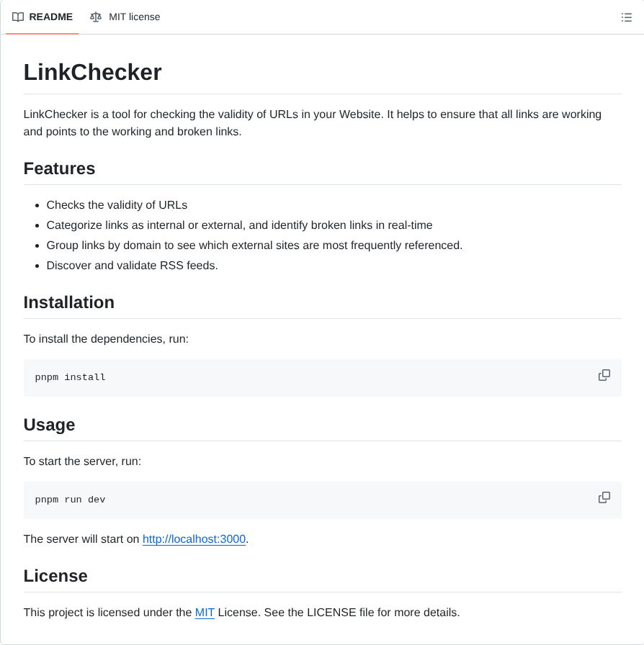The height and width of the screenshot is (645, 644).
Task: Click the copy icon in the Installation code block
Action: [604, 375]
